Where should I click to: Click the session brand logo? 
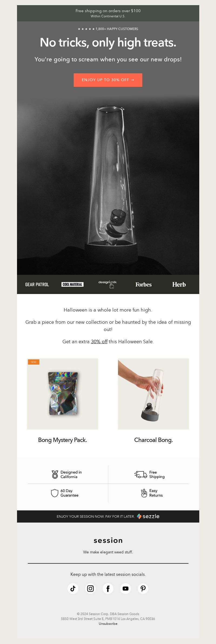pyautogui.click(x=108, y=540)
